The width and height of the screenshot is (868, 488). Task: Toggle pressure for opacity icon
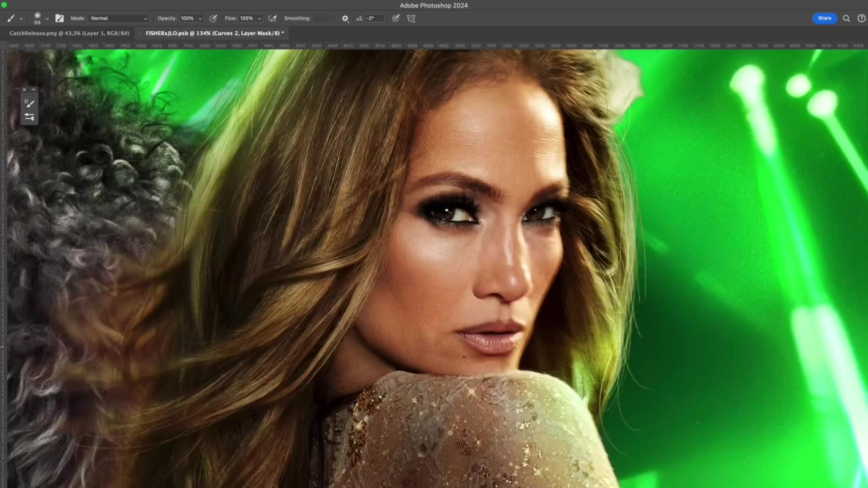213,18
